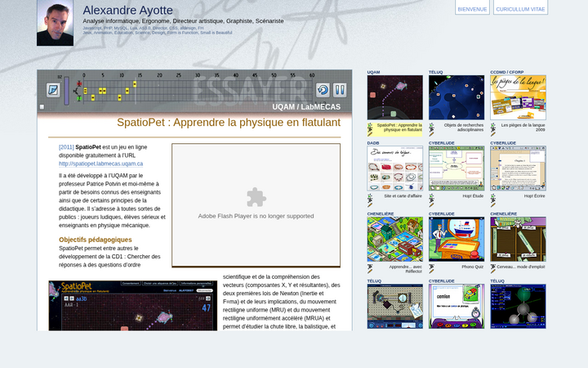Open the Chenelière isometric city thumbnail
The height and width of the screenshot is (368, 588).
click(x=395, y=239)
